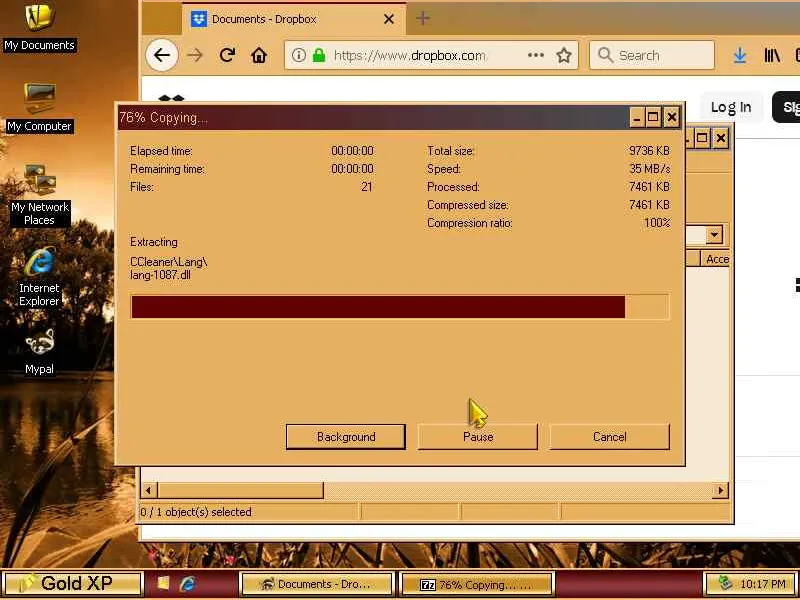The height and width of the screenshot is (600, 800).
Task: Click the Total size value 9736 KB
Action: click(649, 151)
